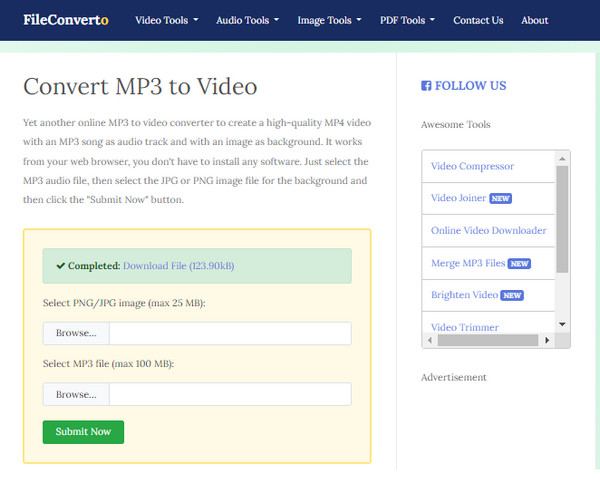Open the Video Trimmer tool
This screenshot has width=600, height=483.
[x=465, y=328]
